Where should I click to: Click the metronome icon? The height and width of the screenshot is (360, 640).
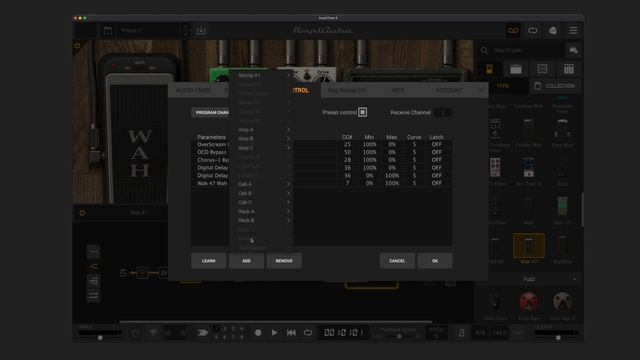coord(461,333)
